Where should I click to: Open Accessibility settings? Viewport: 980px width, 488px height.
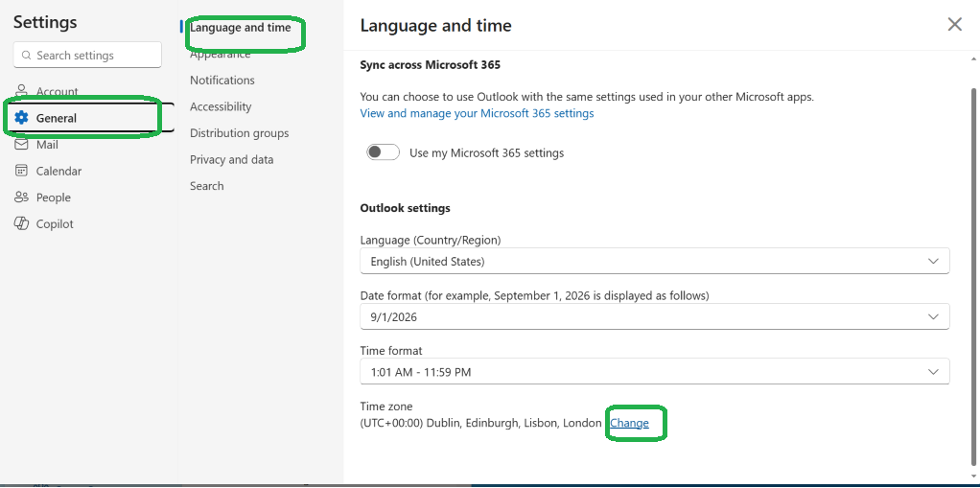(221, 106)
